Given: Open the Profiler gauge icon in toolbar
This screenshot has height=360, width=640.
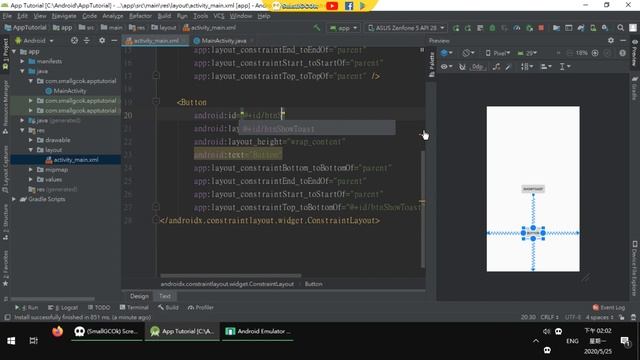Looking at the screenshot, I should coord(517,28).
